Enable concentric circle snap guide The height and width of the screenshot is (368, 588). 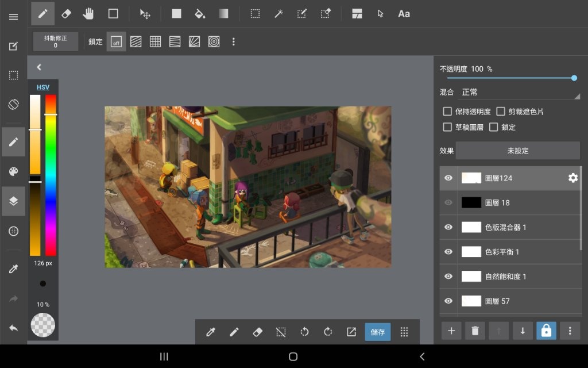[214, 41]
